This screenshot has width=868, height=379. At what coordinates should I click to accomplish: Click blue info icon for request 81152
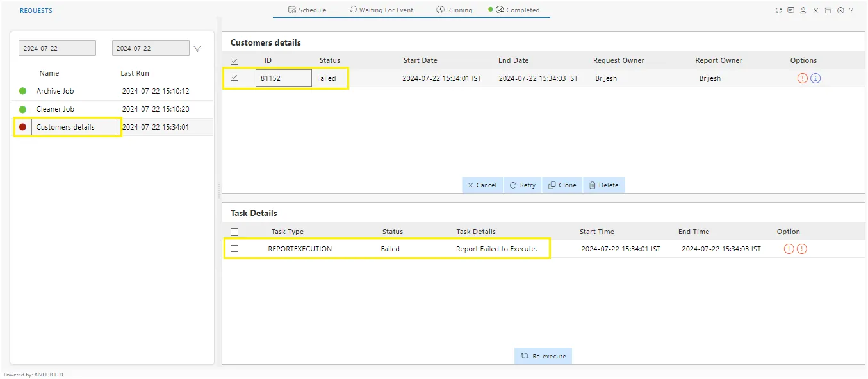[x=815, y=78]
